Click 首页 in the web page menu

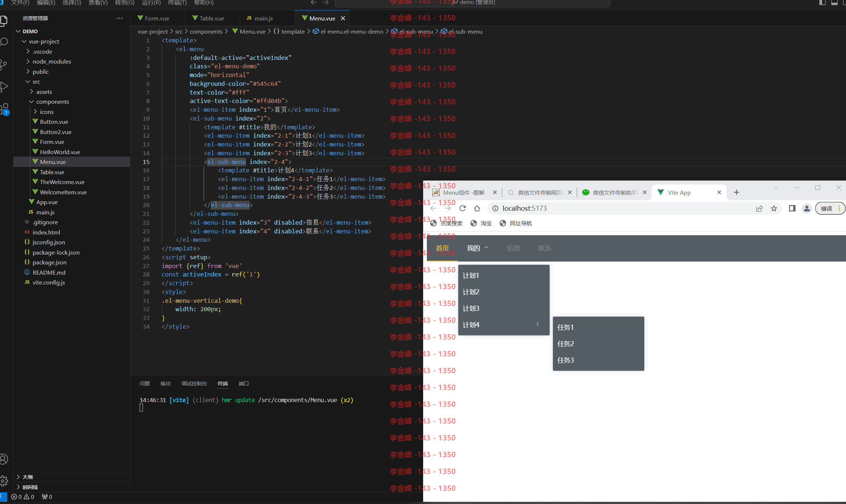(x=442, y=248)
